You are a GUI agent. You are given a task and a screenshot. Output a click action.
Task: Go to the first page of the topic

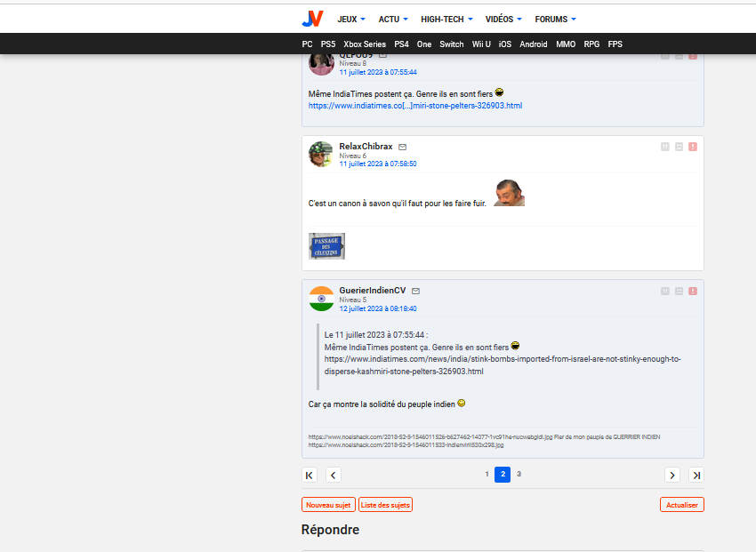309,475
